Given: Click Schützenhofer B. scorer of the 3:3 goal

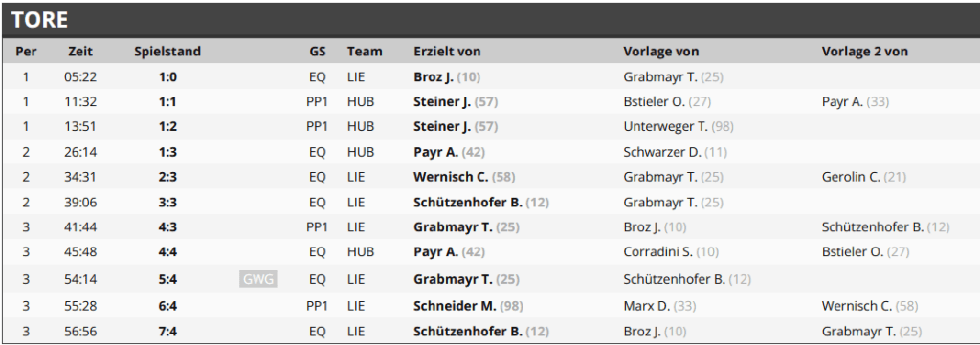Looking at the screenshot, I should click(467, 203).
